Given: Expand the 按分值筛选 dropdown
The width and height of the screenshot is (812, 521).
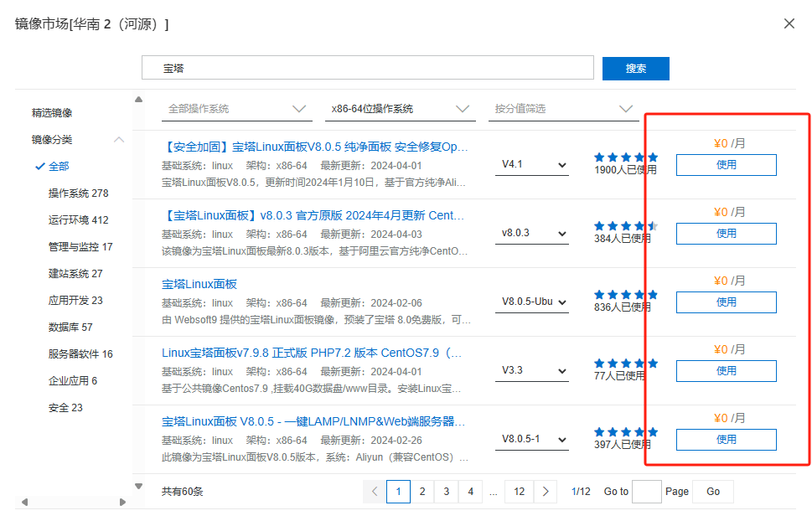Looking at the screenshot, I should point(563,109).
